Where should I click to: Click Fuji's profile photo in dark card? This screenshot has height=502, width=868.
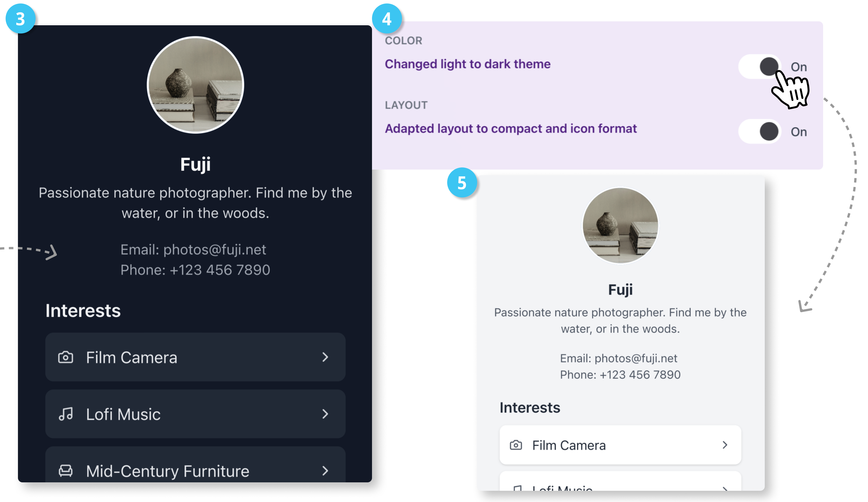195,85
